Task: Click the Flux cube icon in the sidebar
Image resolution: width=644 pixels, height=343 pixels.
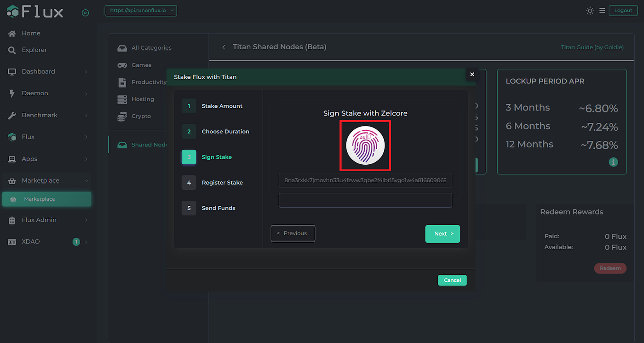Action: coord(12,137)
